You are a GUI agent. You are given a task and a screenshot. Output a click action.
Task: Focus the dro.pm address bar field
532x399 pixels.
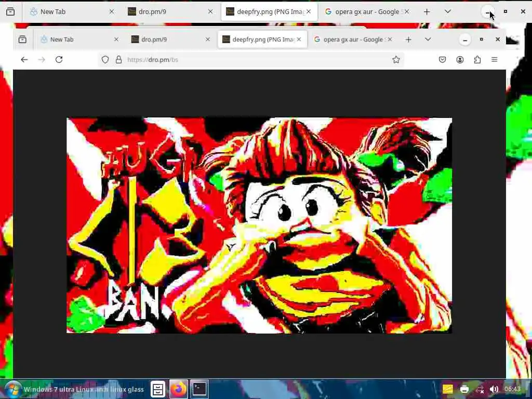(251, 60)
